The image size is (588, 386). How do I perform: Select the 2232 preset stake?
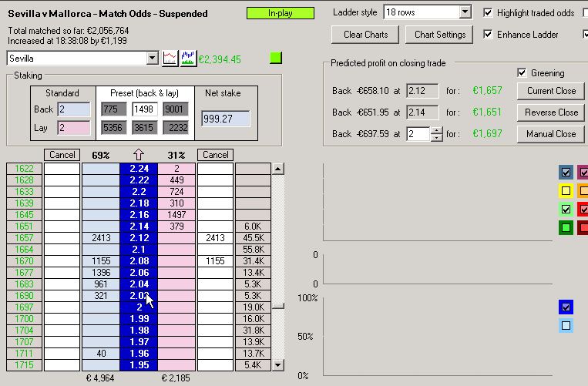(x=175, y=127)
